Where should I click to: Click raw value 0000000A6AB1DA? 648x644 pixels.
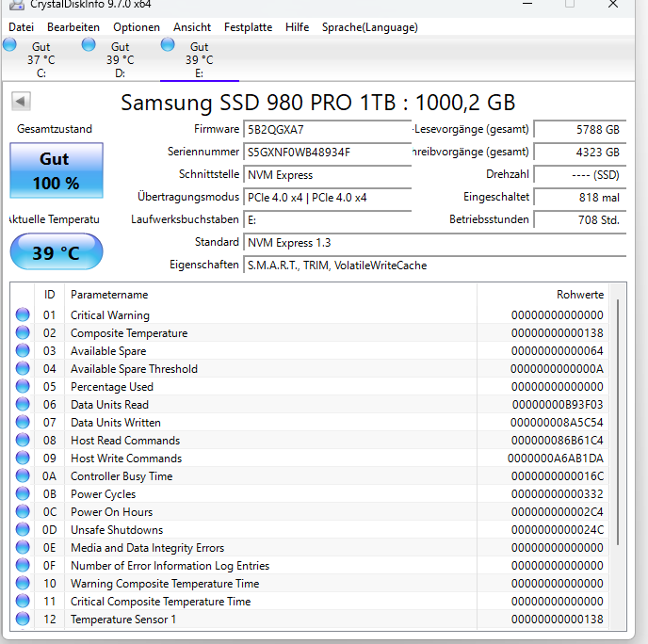tap(556, 459)
